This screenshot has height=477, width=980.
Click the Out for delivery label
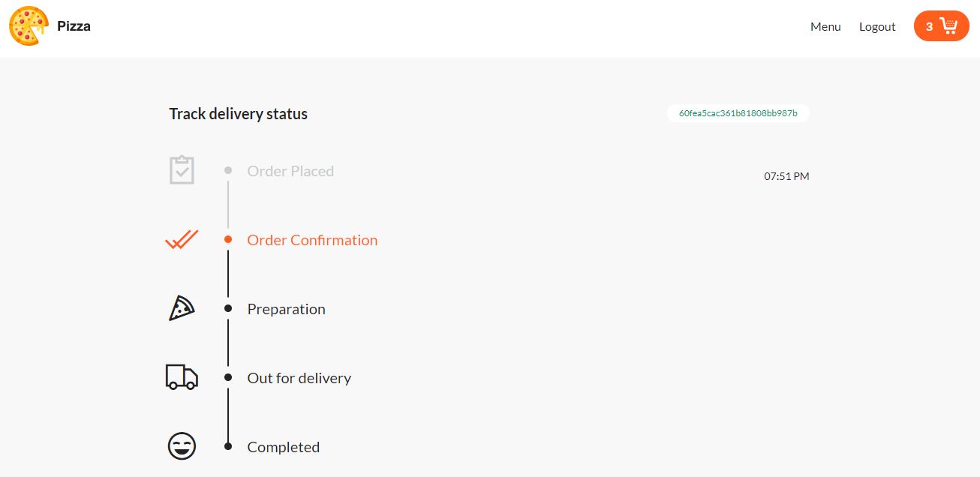[299, 378]
